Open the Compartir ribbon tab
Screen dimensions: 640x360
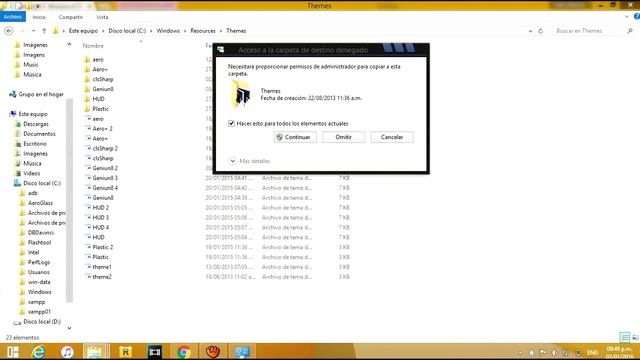pyautogui.click(x=71, y=17)
